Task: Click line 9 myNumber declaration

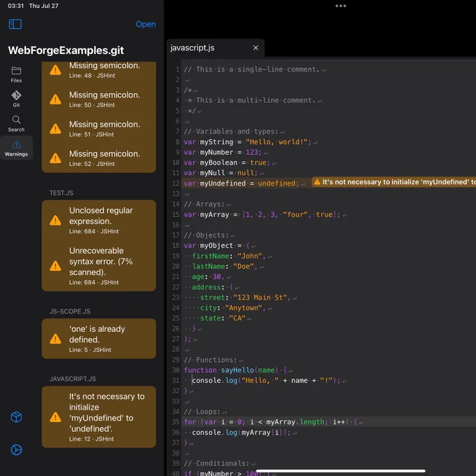Action: [223, 152]
